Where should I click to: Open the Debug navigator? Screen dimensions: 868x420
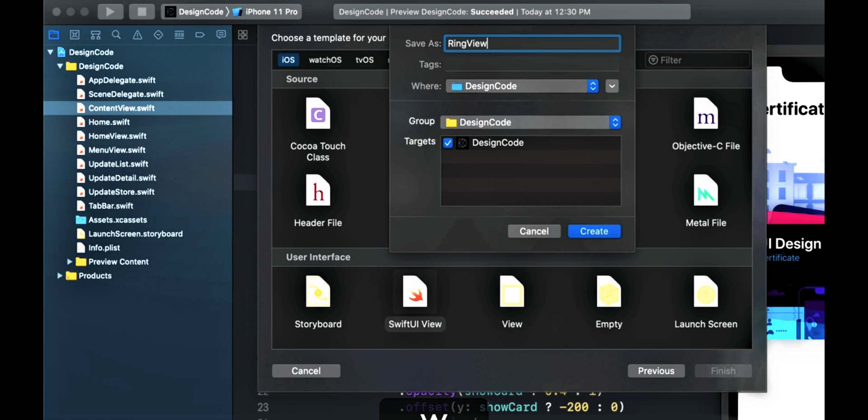tap(179, 35)
